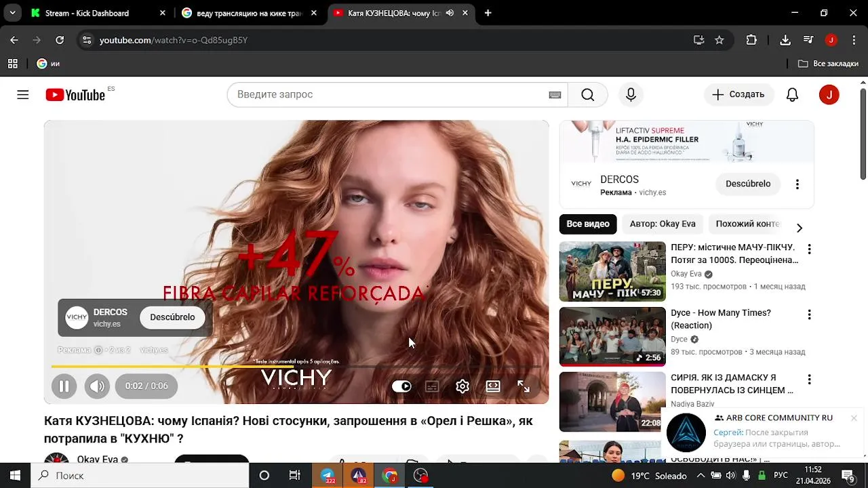Show more filter chips with arrow
The height and width of the screenshot is (488, 868).
tap(799, 228)
